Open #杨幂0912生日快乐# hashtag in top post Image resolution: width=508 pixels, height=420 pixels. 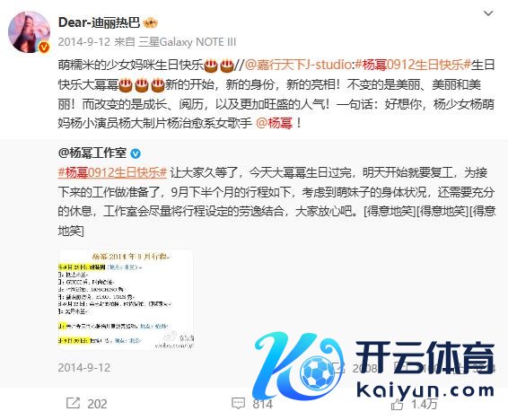412,65
